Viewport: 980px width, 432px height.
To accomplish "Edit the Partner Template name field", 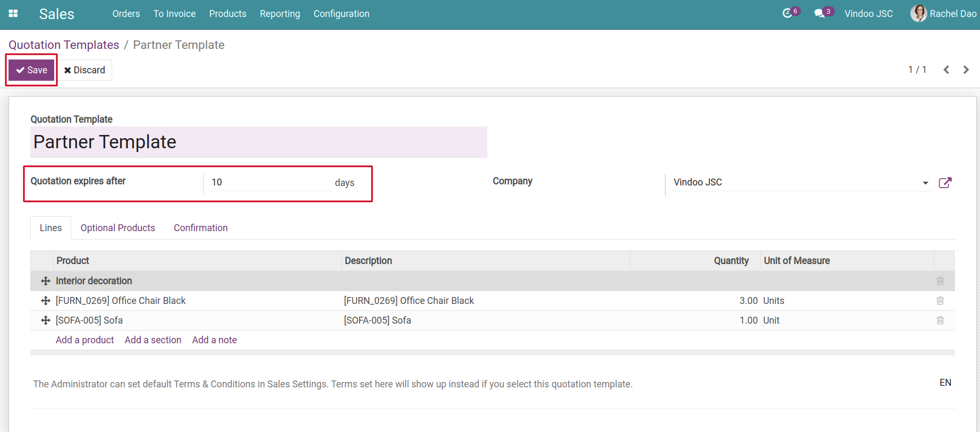I will (x=259, y=142).
